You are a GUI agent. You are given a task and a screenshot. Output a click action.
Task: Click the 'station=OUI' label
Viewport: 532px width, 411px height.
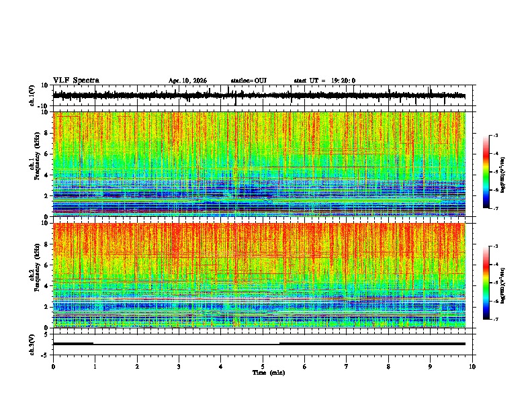(249, 81)
